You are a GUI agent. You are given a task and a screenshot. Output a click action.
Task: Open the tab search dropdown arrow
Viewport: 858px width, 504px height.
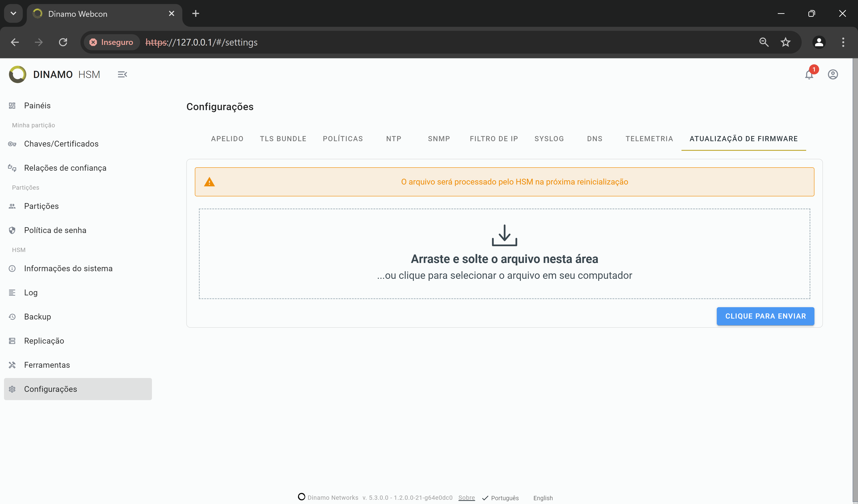[x=13, y=14]
